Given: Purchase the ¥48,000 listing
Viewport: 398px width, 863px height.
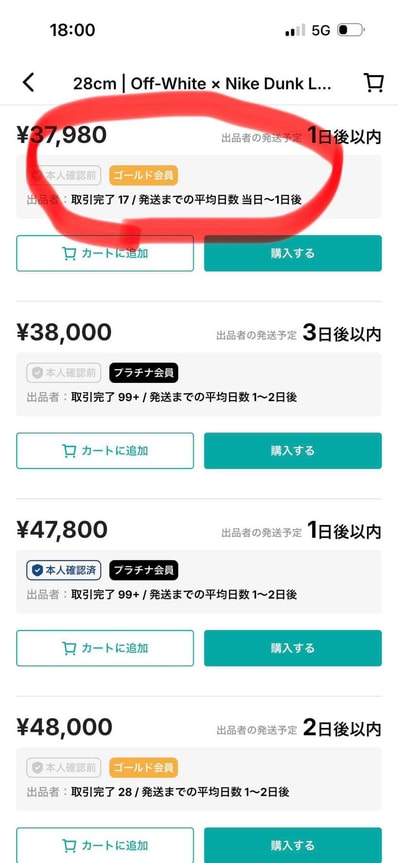Looking at the screenshot, I should [x=292, y=845].
